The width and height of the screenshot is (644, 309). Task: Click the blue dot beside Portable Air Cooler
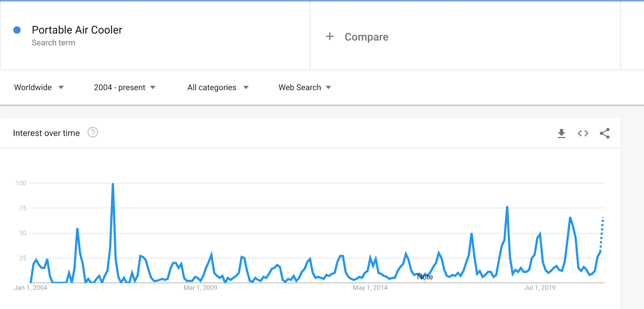(x=17, y=30)
